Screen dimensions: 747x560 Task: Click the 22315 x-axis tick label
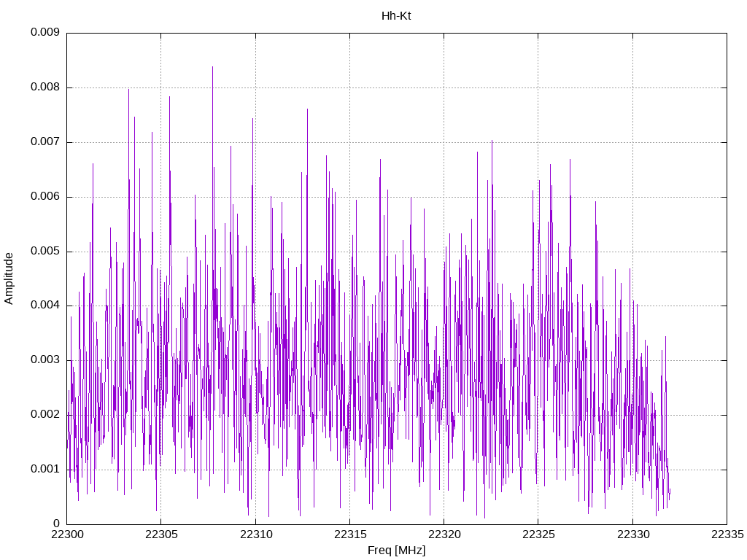click(350, 534)
